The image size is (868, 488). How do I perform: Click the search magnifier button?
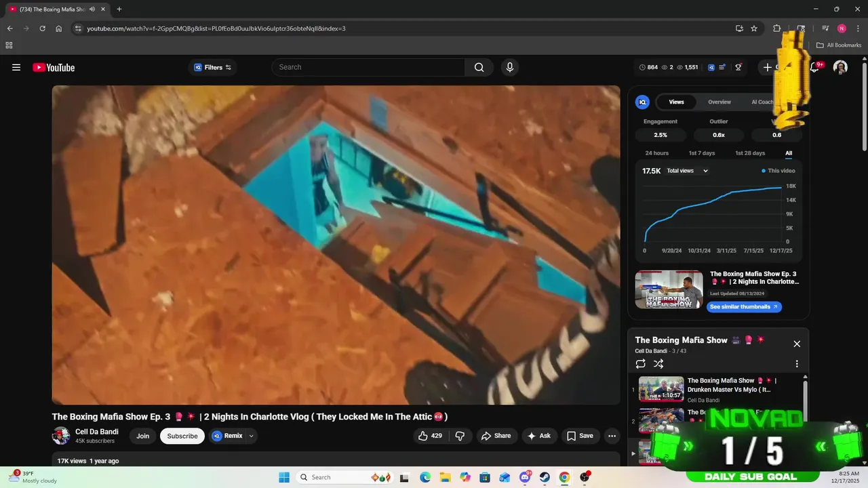[x=479, y=67]
